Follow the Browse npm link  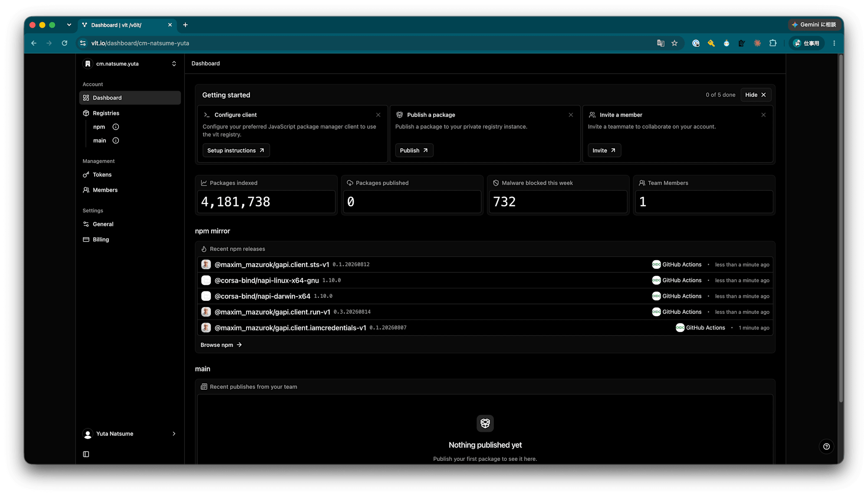point(221,345)
